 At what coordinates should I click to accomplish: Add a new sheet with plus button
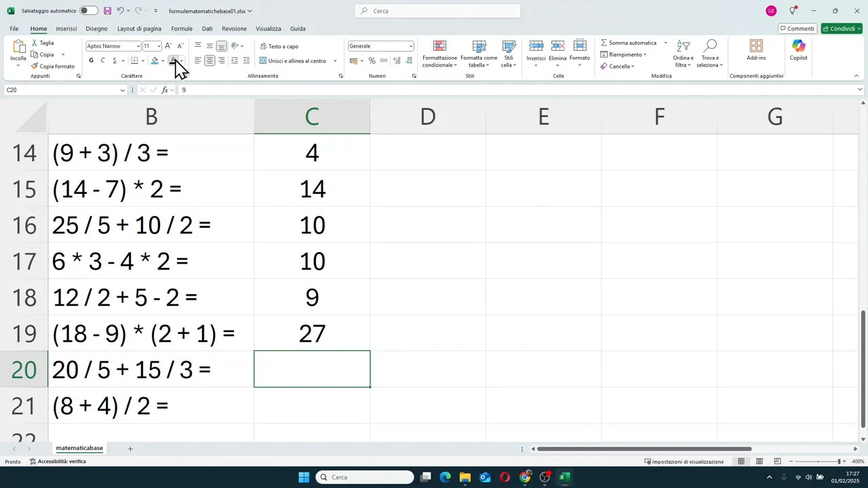pyautogui.click(x=130, y=449)
